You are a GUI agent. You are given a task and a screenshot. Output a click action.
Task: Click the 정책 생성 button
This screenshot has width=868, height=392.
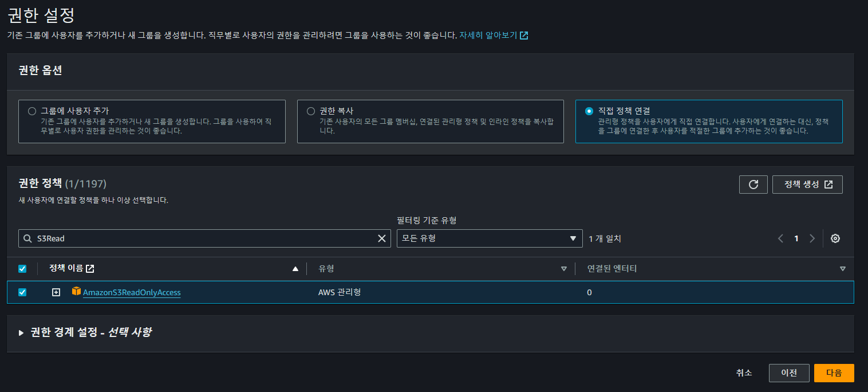[807, 185]
